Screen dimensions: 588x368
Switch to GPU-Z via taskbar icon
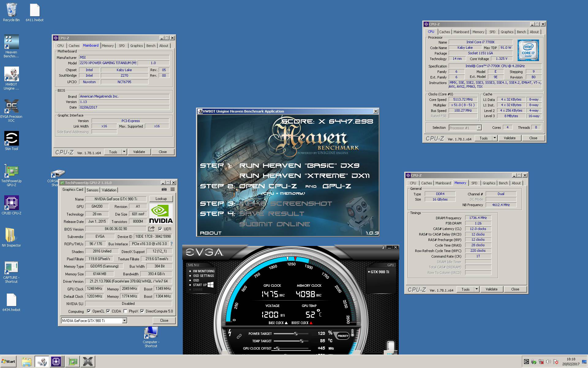point(73,362)
